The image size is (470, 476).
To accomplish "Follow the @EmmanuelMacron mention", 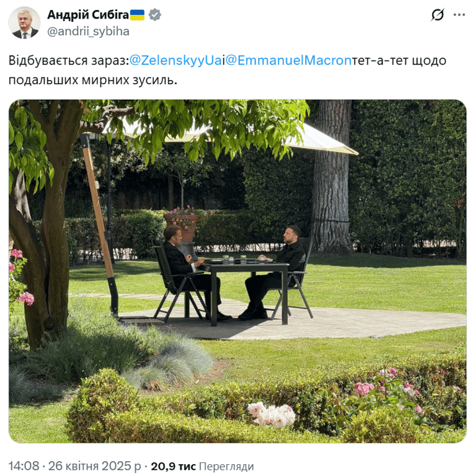I will point(288,60).
